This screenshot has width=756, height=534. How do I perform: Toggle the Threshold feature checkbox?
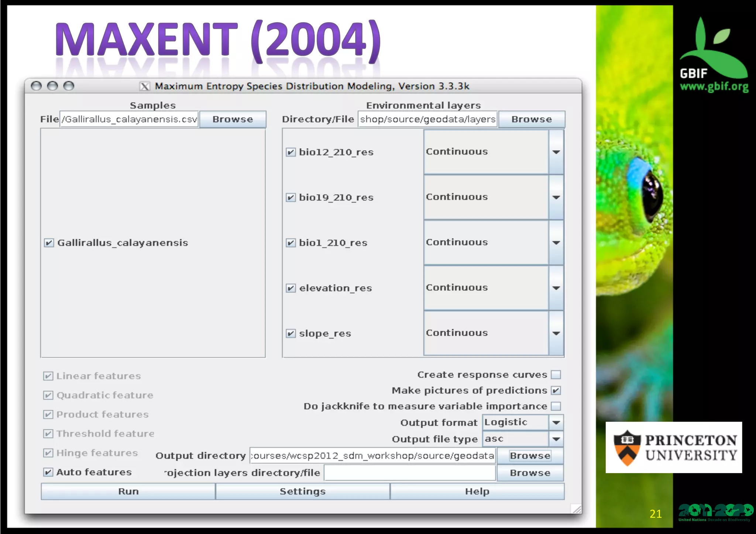click(x=48, y=434)
